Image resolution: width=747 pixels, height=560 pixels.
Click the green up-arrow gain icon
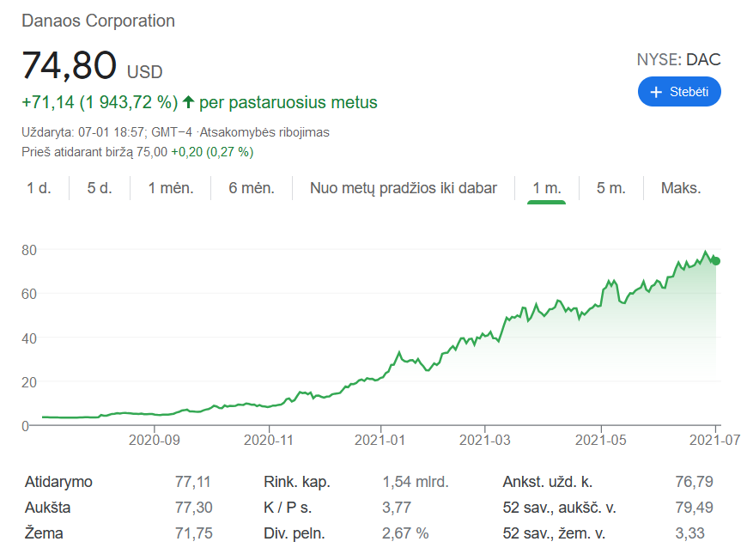pos(188,101)
